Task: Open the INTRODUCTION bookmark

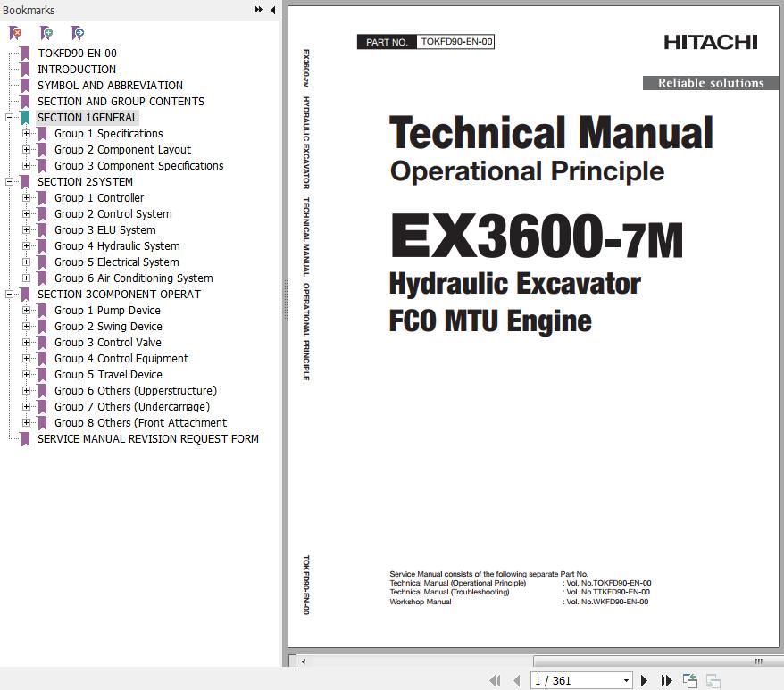Action: click(x=77, y=70)
